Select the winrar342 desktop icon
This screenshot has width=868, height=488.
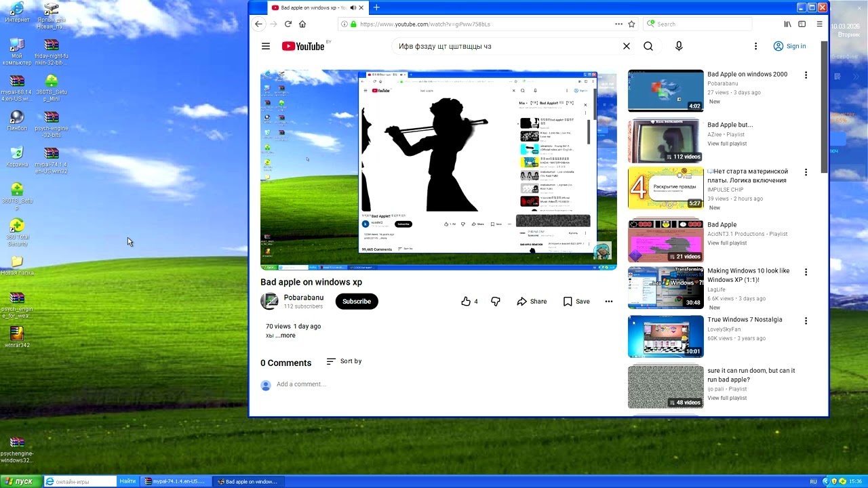click(x=17, y=337)
